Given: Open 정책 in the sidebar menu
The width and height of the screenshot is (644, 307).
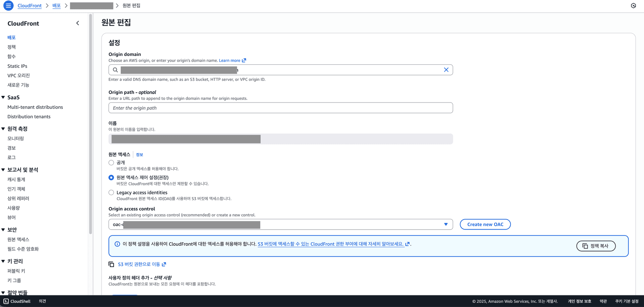Looking at the screenshot, I should pos(11,47).
